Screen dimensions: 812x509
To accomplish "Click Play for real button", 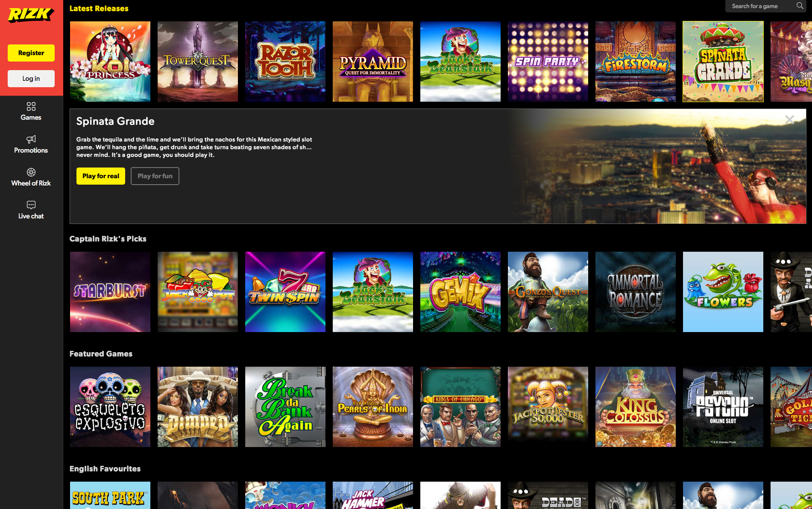I will point(101,176).
